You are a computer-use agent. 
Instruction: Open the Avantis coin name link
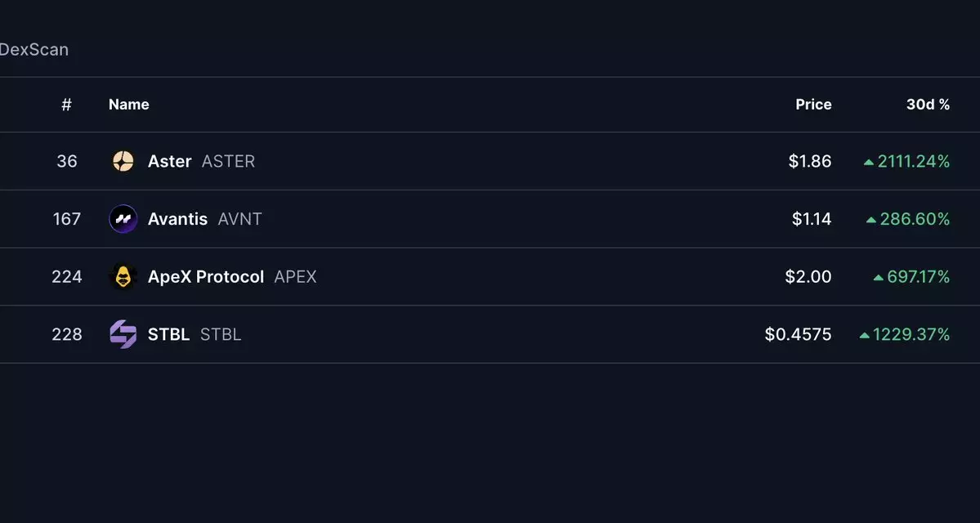point(177,219)
